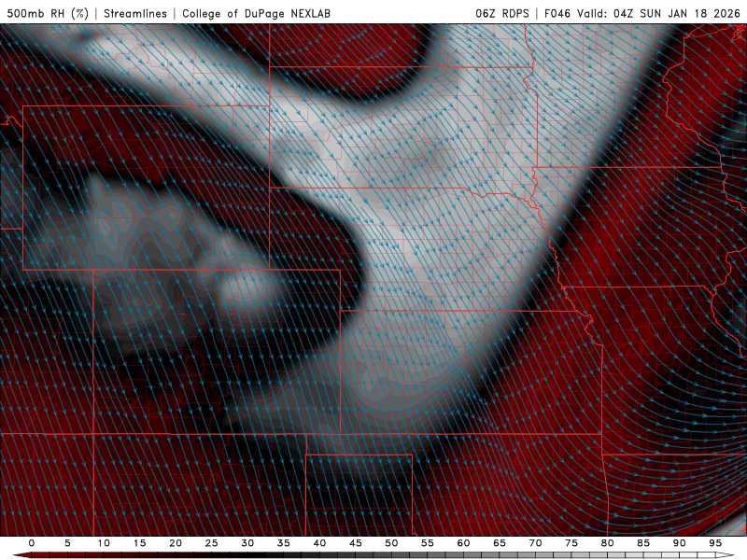The width and height of the screenshot is (747, 560).
Task: Click the "35" legend number
Action: [284, 543]
